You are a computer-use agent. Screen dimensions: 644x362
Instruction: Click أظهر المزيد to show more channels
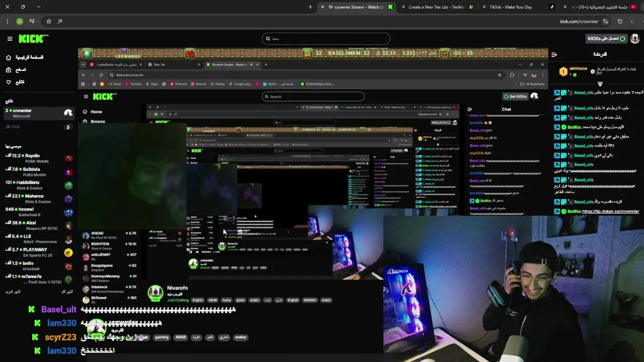[13, 292]
